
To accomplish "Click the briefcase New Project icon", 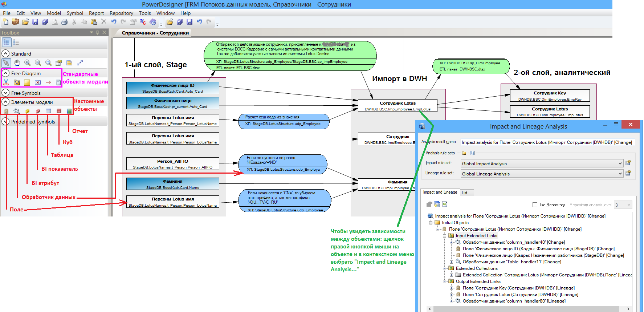I will point(16,22).
